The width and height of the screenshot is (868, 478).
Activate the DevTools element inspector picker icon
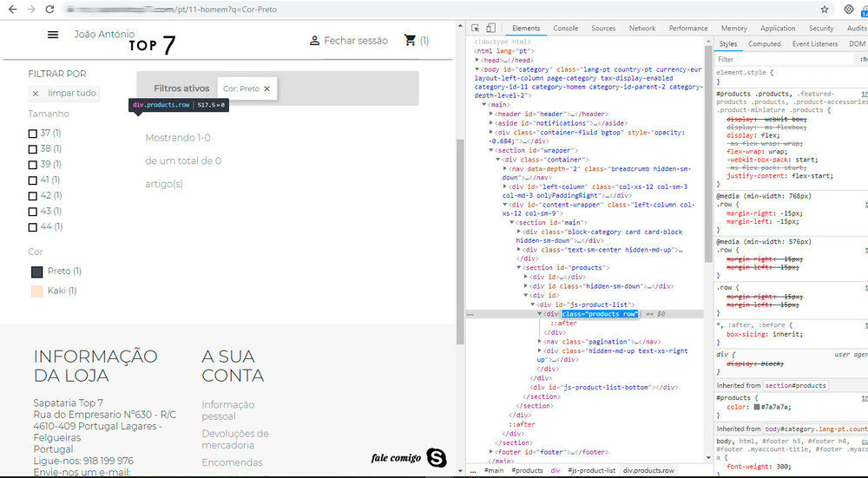[x=475, y=29]
